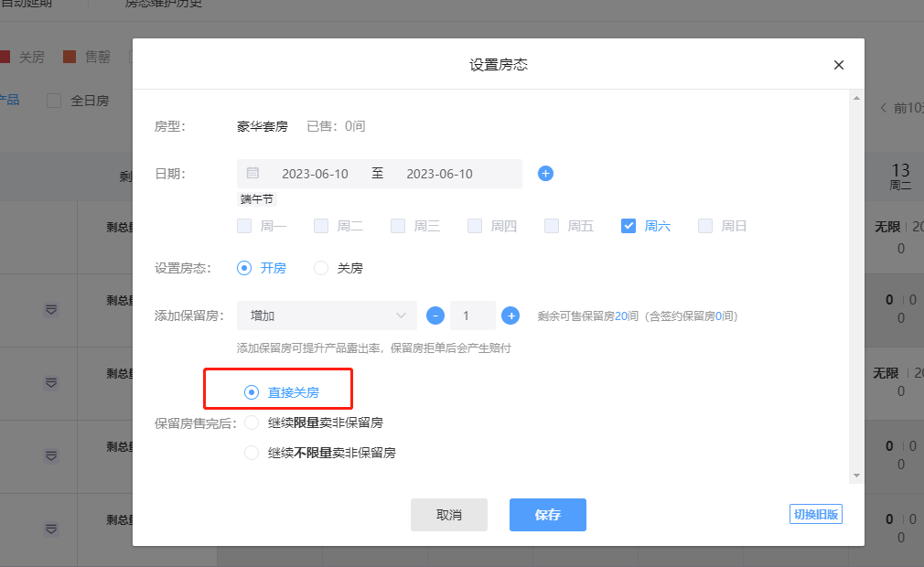Decrease reserved room count with minus button

tap(435, 316)
